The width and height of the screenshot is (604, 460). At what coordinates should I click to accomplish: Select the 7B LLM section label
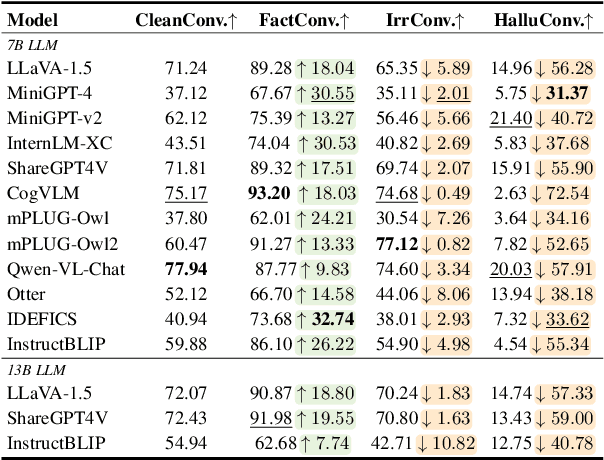pyautogui.click(x=34, y=46)
